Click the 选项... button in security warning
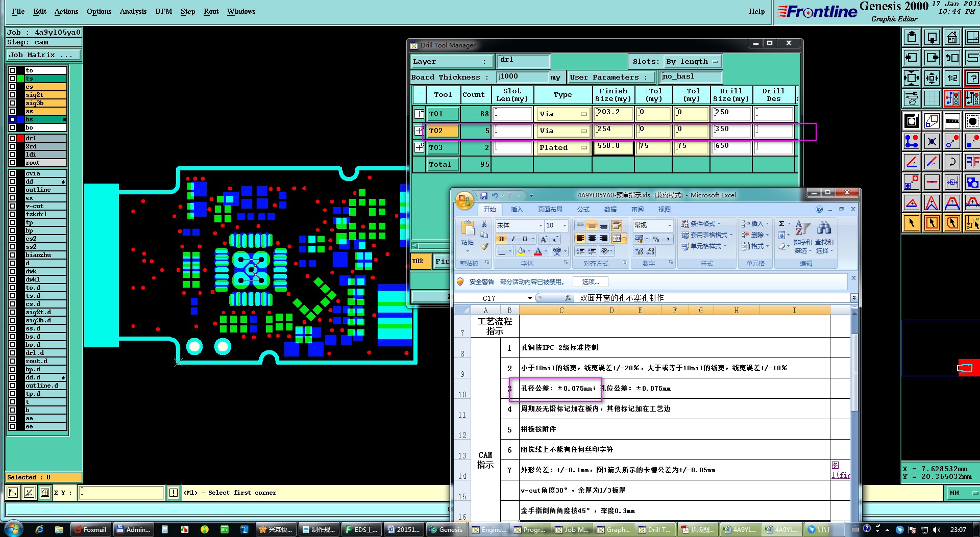Screen dimensions: 980x537 [x=591, y=282]
